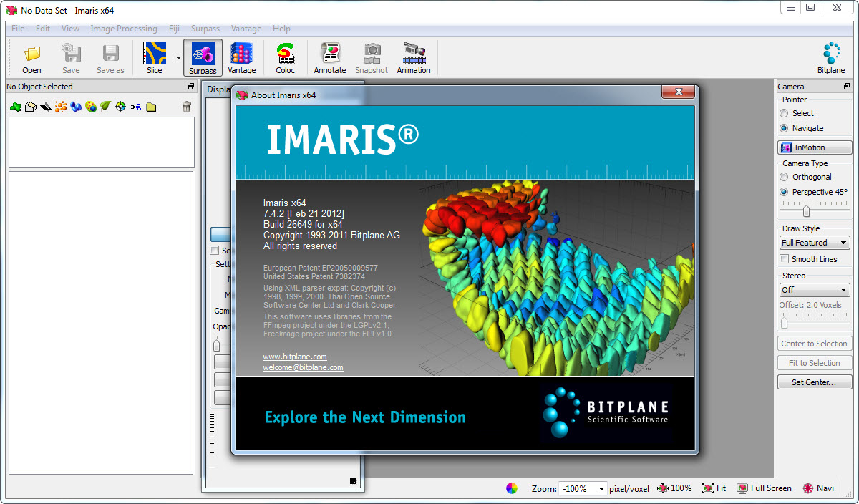
Task: Add an Ortho Slicer object icon
Action: [x=45, y=107]
